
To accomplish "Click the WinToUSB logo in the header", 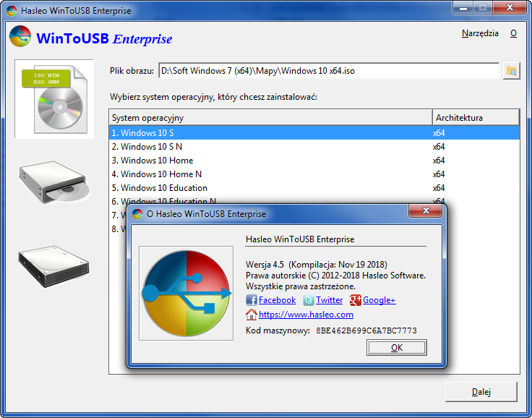I will [x=20, y=37].
